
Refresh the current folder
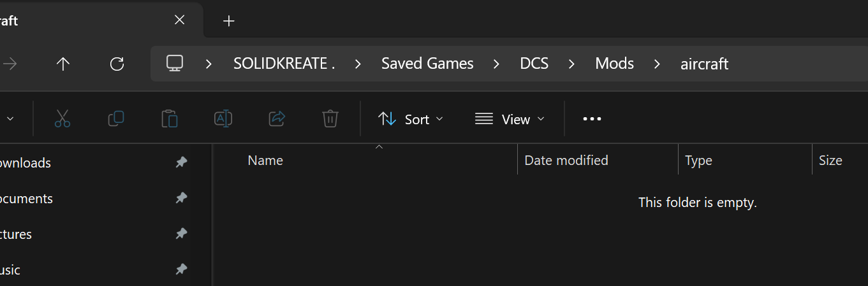click(117, 64)
